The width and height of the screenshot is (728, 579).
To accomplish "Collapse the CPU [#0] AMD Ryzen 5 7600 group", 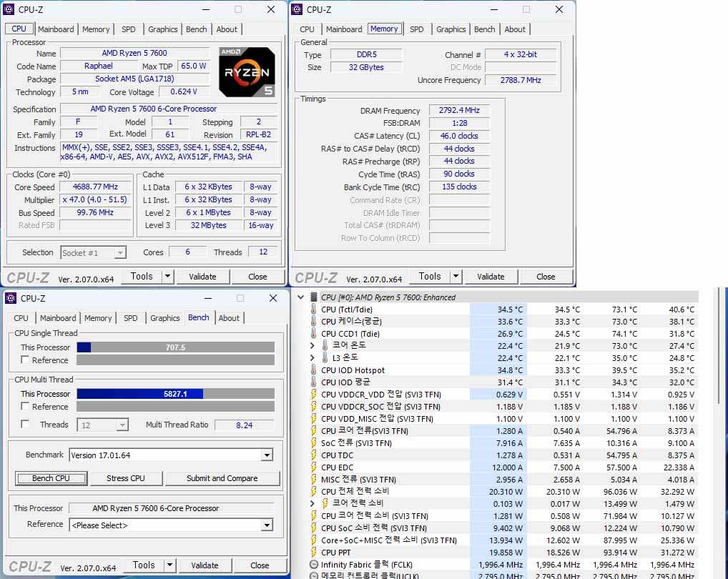I will [300, 297].
